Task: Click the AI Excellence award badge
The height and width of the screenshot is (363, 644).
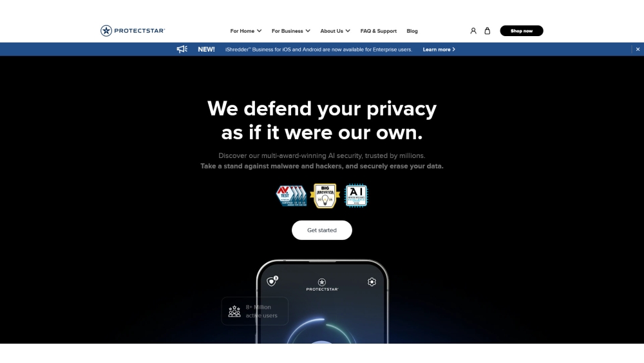Action: click(356, 195)
